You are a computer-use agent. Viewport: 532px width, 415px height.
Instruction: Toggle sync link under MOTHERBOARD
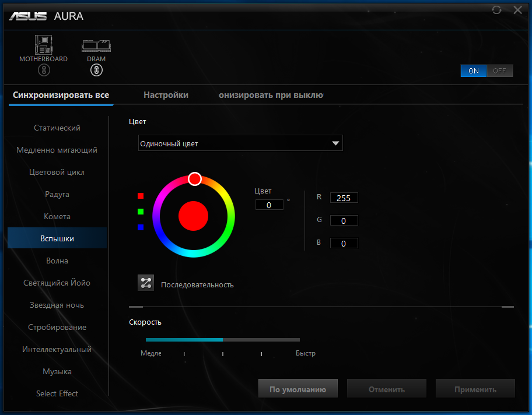[44, 70]
